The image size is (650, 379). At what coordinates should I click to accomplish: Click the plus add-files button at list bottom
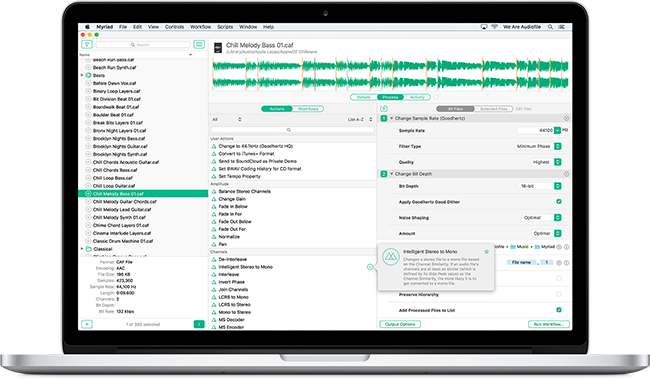point(87,324)
